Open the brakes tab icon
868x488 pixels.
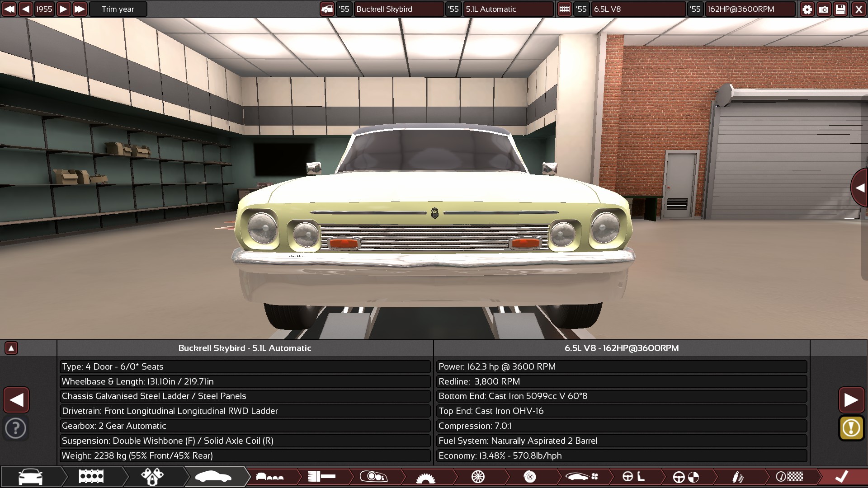pos(530,477)
